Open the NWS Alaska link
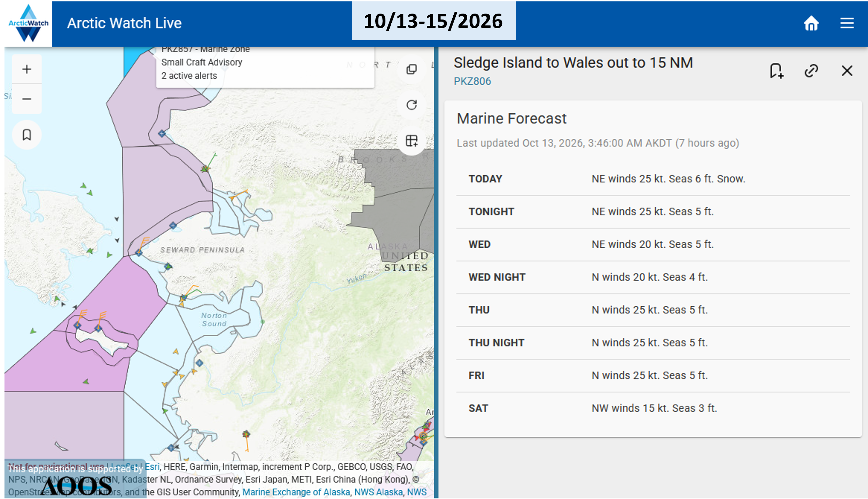 (x=378, y=492)
